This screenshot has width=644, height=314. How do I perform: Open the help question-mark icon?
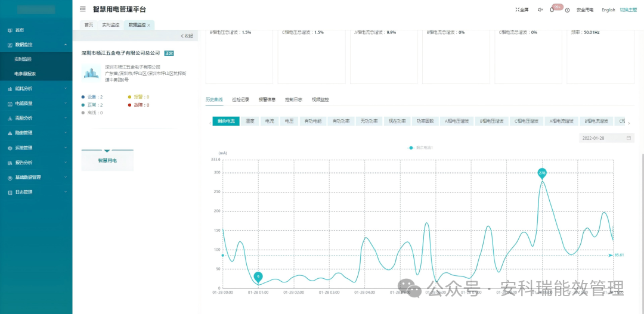click(x=567, y=10)
